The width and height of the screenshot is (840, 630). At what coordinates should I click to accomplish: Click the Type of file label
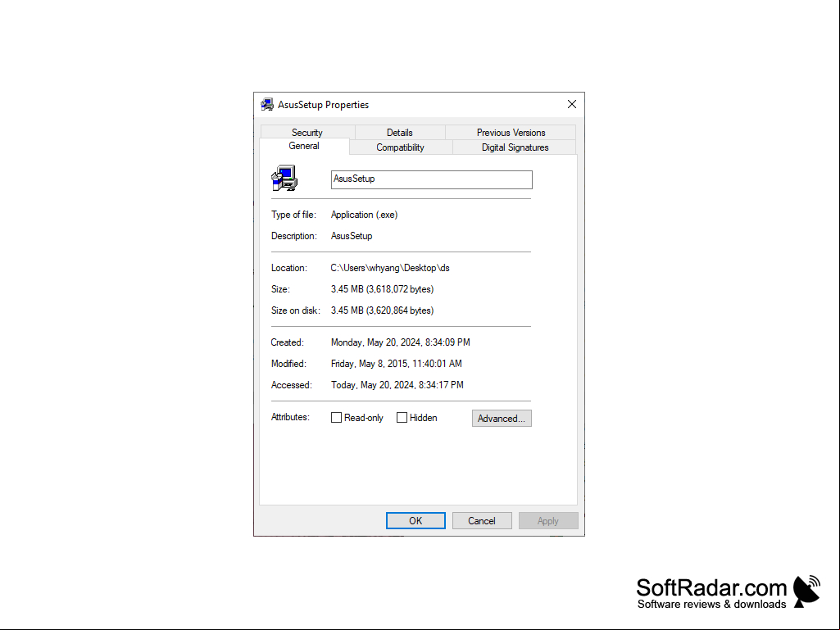tap(293, 215)
